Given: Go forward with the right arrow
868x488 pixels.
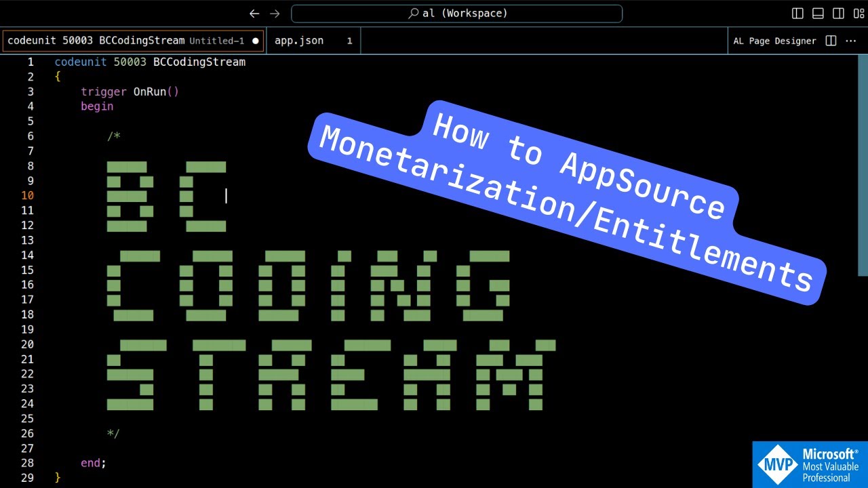Looking at the screenshot, I should [x=275, y=14].
